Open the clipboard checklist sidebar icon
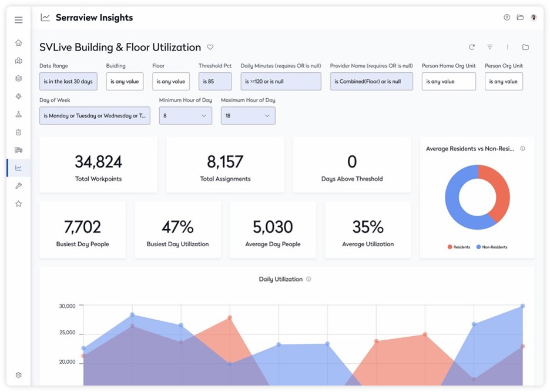The height and width of the screenshot is (392, 550). (19, 132)
